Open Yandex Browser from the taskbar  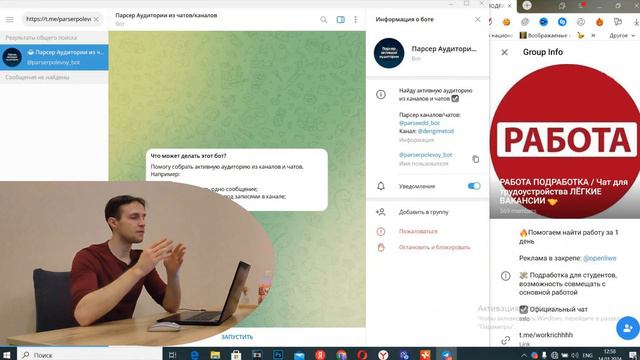[x=383, y=355]
